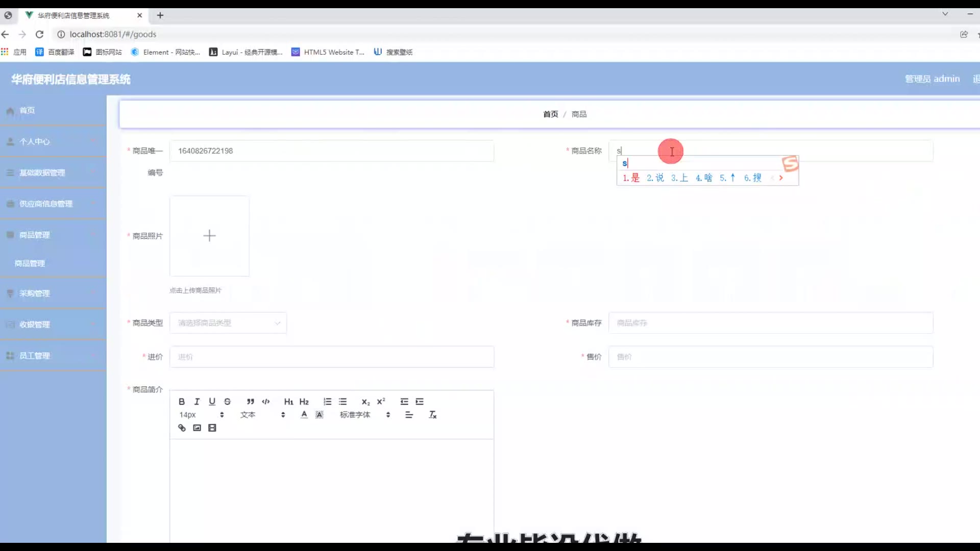Expand 员工管理 sidebar menu
980x551 pixels.
coord(53,356)
